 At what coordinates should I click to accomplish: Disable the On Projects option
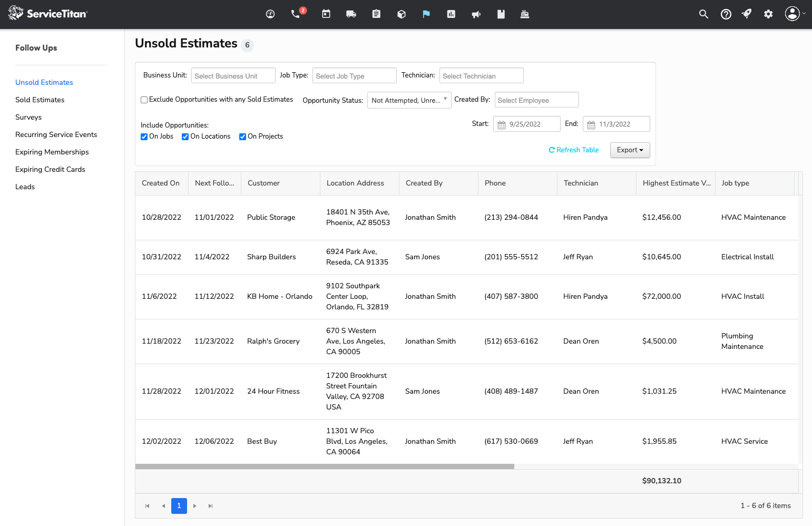[x=242, y=137]
